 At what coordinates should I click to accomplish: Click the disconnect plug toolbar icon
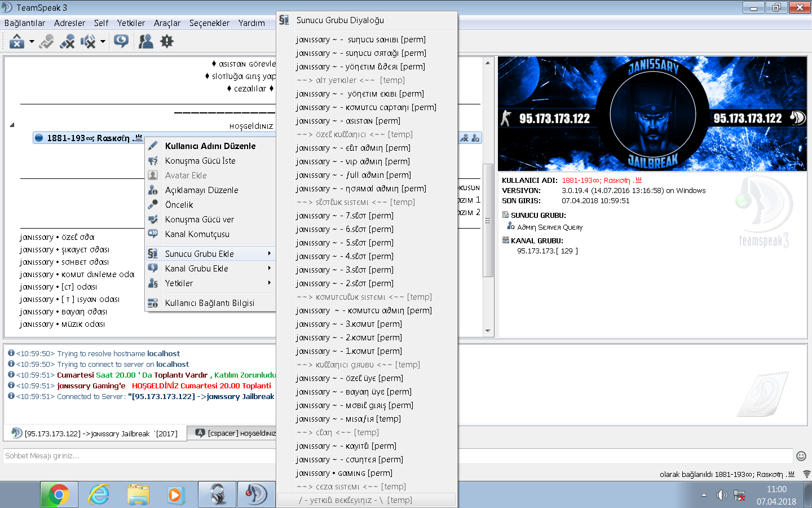pyautogui.click(x=46, y=41)
